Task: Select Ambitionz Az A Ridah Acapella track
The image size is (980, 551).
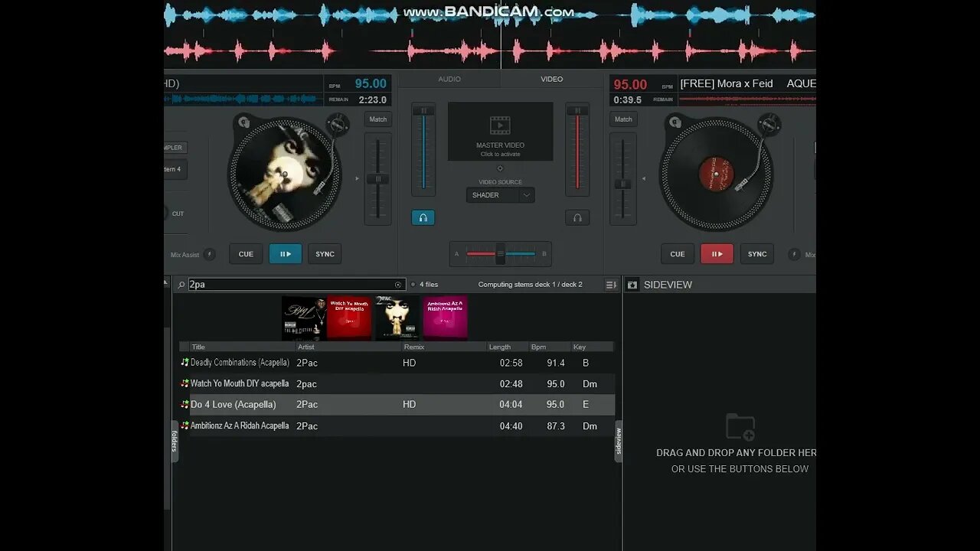Action: (x=397, y=425)
